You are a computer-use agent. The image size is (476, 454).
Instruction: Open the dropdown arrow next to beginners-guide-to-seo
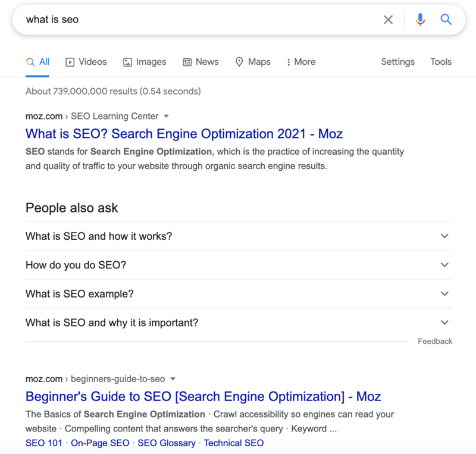tap(173, 378)
